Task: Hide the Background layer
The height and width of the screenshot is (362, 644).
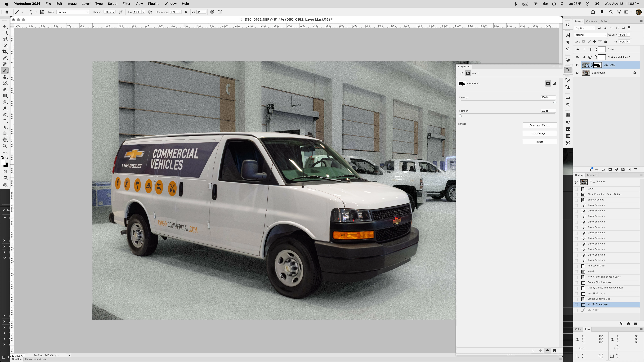Action: [577, 73]
